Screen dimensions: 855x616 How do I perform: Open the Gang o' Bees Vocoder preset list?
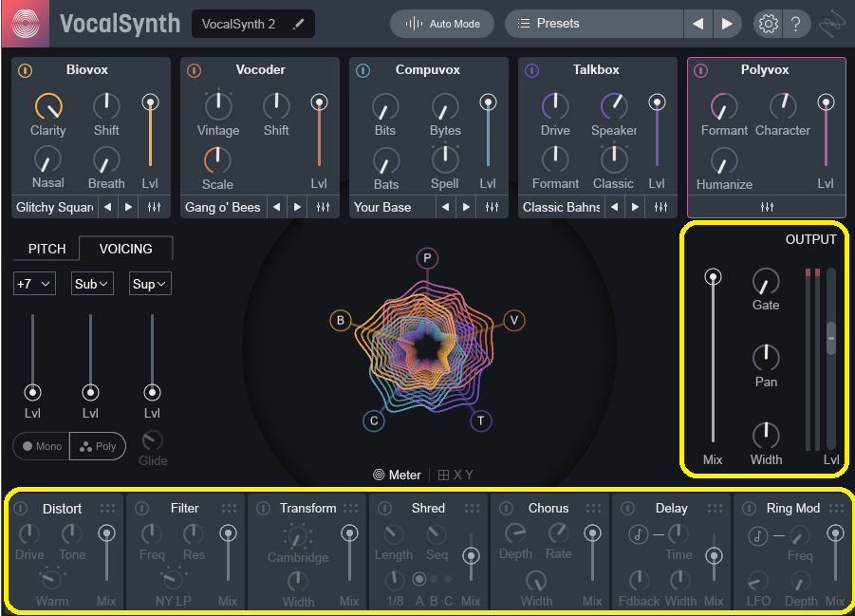[x=223, y=207]
